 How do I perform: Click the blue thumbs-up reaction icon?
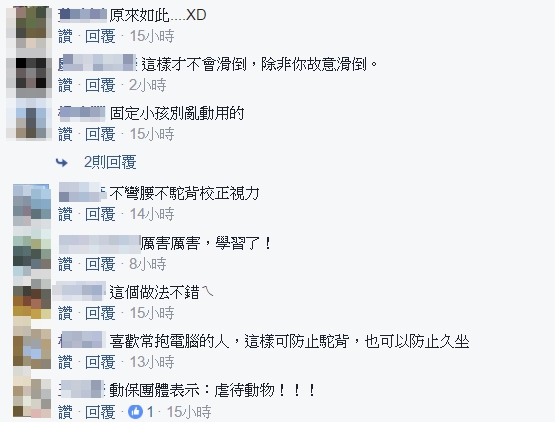135,412
